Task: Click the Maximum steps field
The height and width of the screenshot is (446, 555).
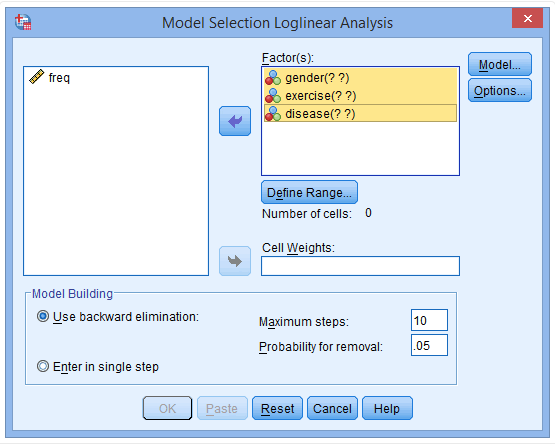Action: (429, 320)
